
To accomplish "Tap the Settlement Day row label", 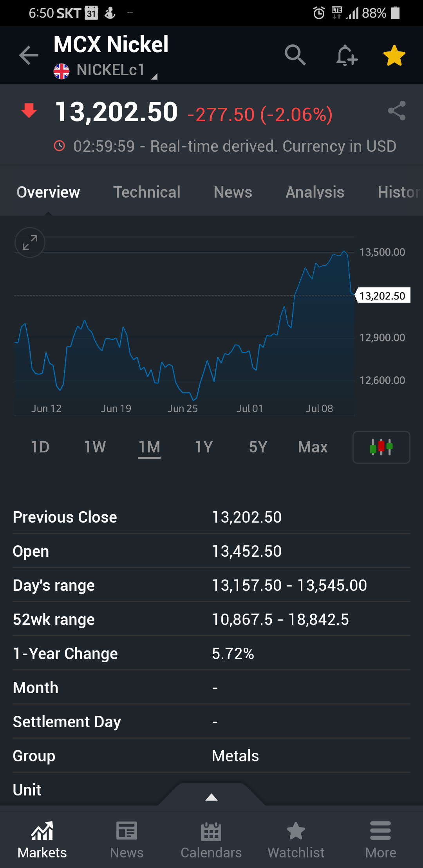I will [67, 722].
